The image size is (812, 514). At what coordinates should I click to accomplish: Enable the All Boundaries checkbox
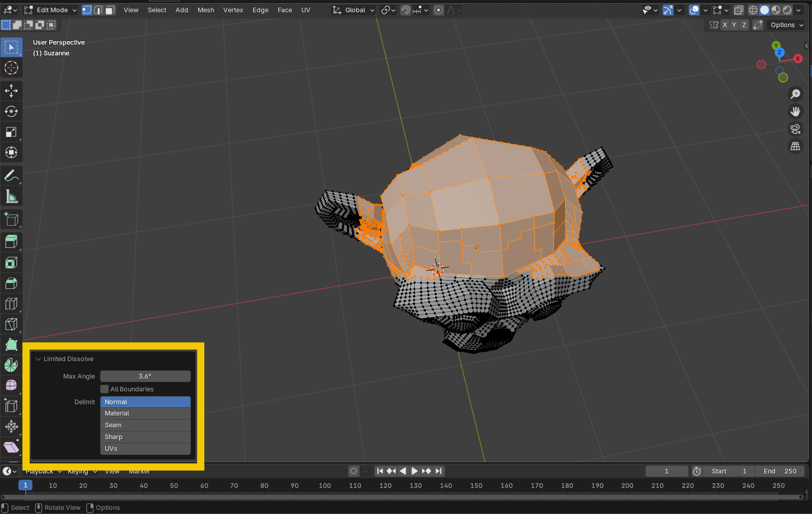(105, 389)
